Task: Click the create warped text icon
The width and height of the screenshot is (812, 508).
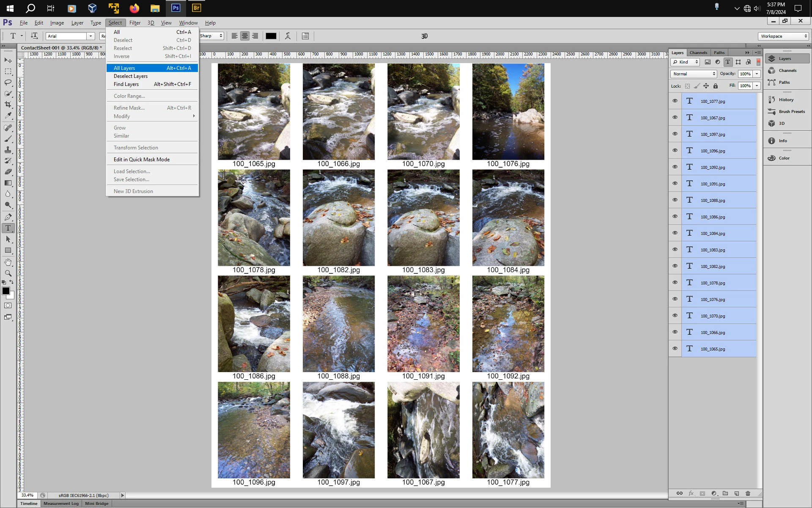Action: [x=288, y=36]
